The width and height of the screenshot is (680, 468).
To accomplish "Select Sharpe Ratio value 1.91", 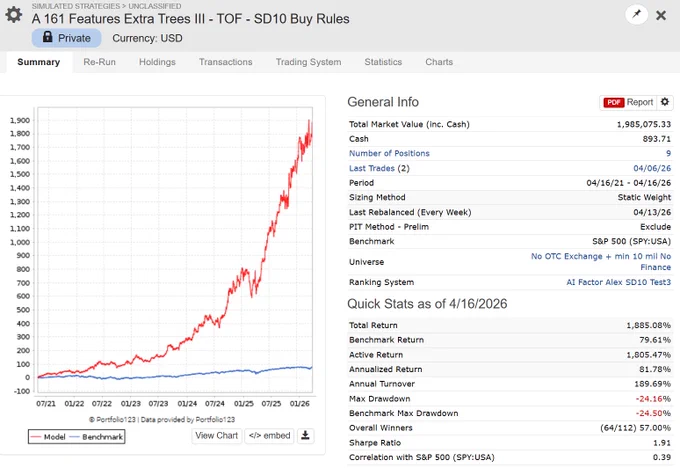I will (664, 443).
